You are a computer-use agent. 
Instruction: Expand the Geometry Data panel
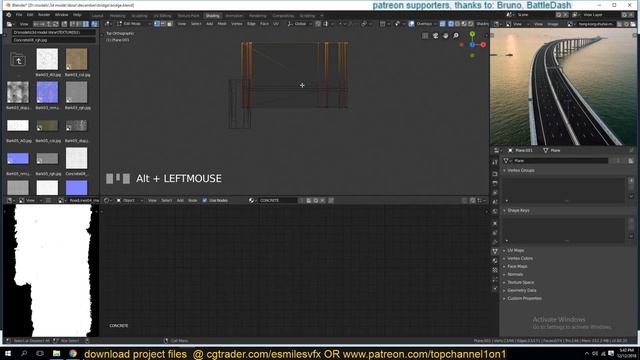coord(522,290)
